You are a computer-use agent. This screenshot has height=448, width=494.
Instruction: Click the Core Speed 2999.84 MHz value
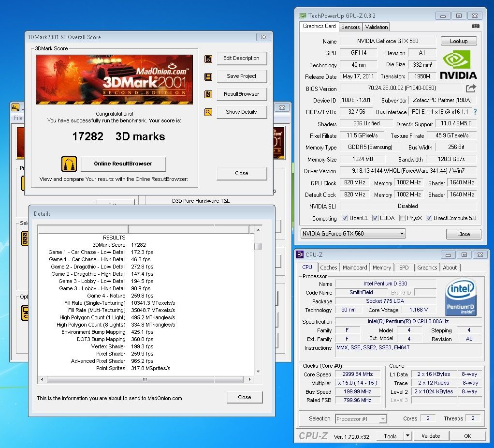pos(358,374)
